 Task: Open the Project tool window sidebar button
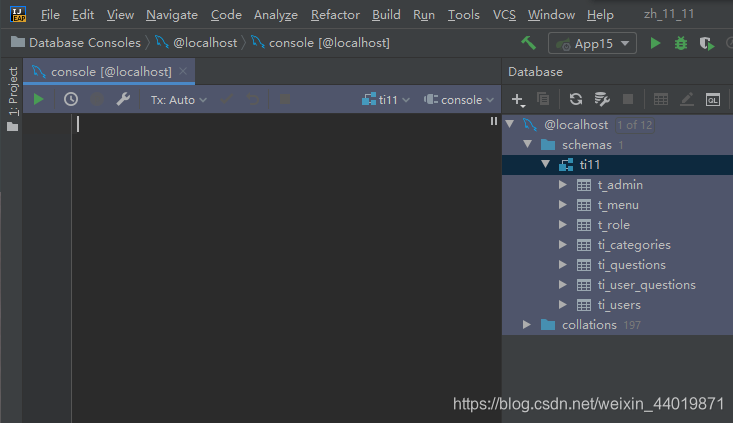[13, 99]
